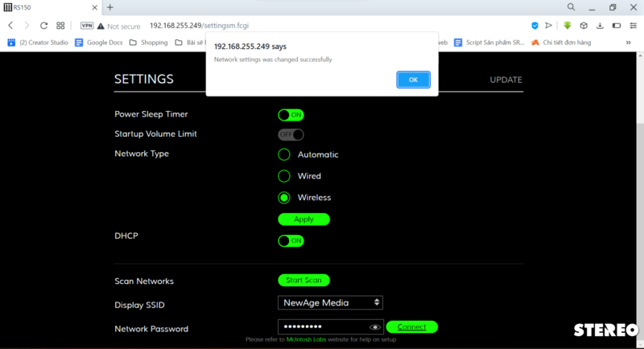Image resolution: width=644 pixels, height=349 pixels.
Task: Open the browser downloads icon
Action: click(600, 26)
